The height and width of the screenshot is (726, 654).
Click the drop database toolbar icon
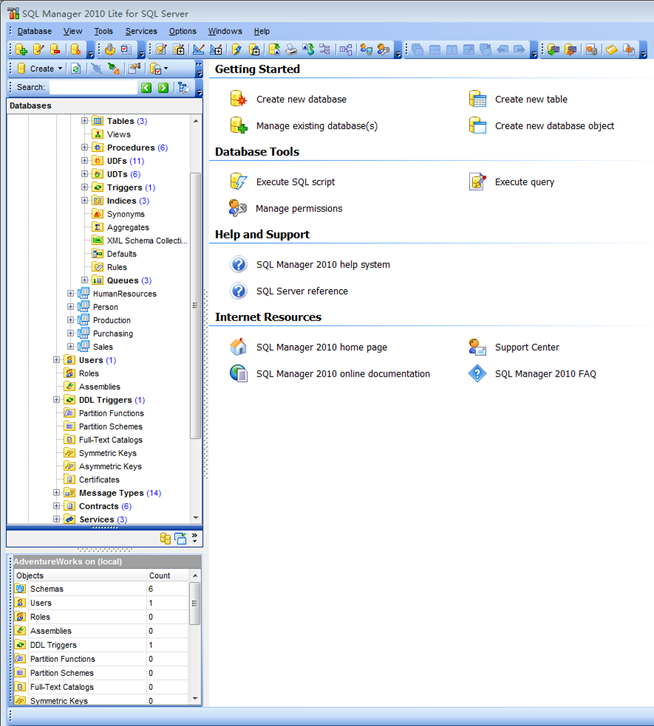click(56, 49)
